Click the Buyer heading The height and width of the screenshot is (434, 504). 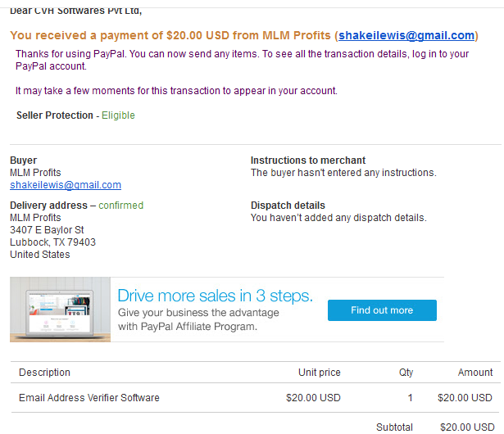[23, 160]
